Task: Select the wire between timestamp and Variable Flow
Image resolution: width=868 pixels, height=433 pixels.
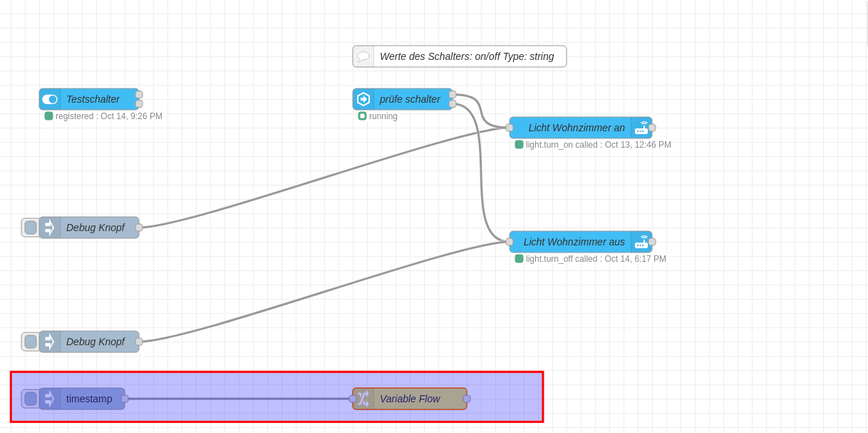Action: point(239,399)
